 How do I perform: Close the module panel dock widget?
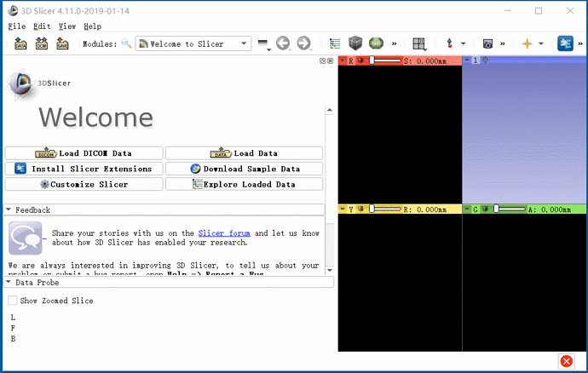tap(330, 60)
